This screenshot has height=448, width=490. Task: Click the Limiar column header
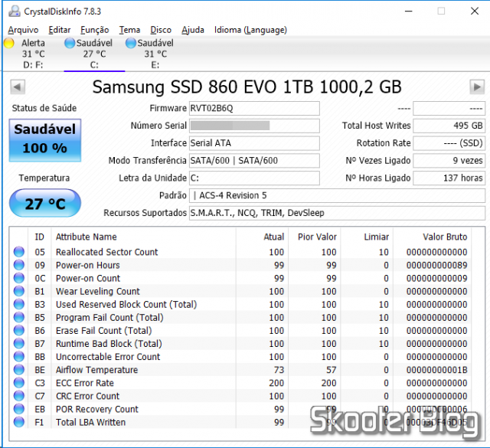(367, 237)
